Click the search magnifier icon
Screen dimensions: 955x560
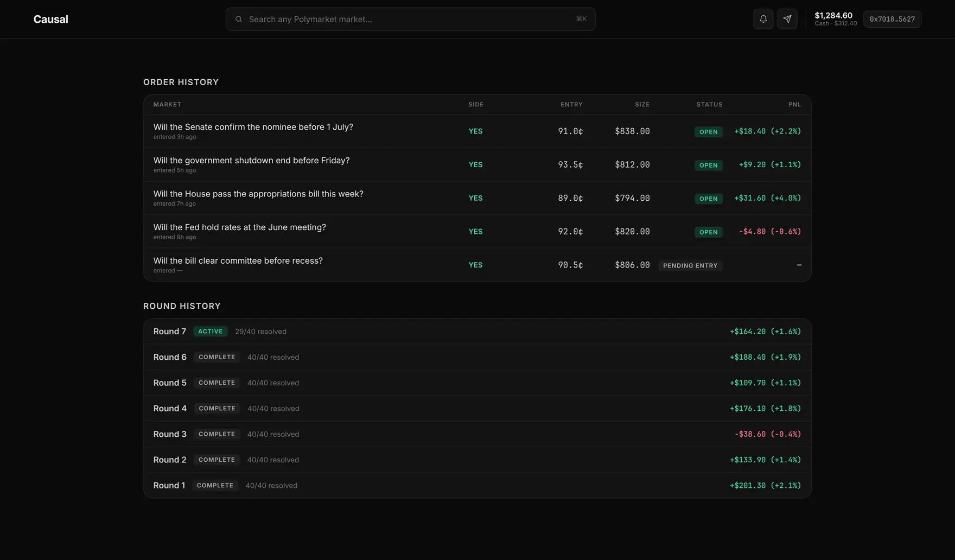point(239,19)
